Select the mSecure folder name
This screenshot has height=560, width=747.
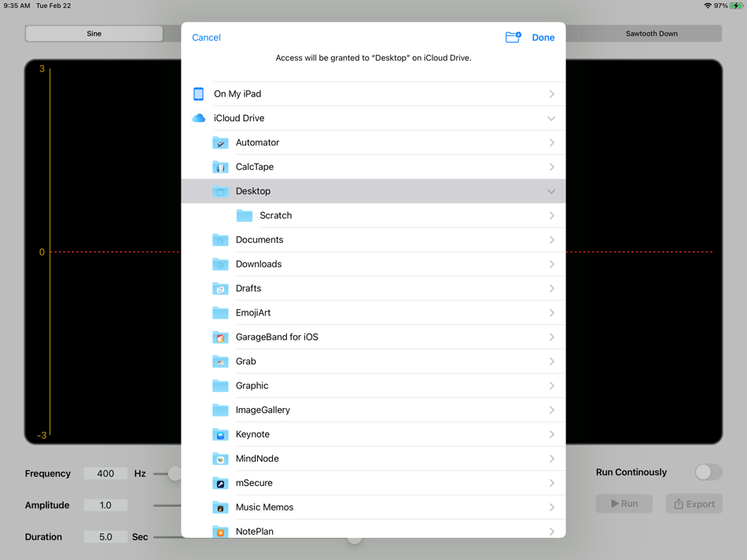coord(254,483)
